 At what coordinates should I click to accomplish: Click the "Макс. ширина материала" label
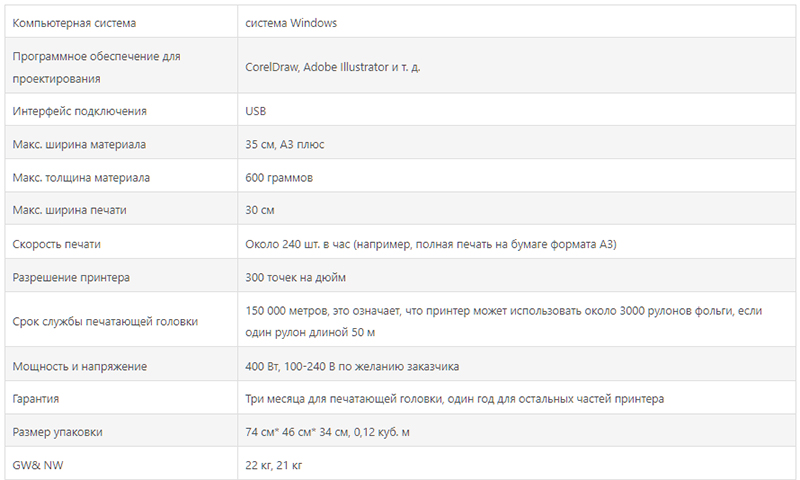tap(80, 144)
